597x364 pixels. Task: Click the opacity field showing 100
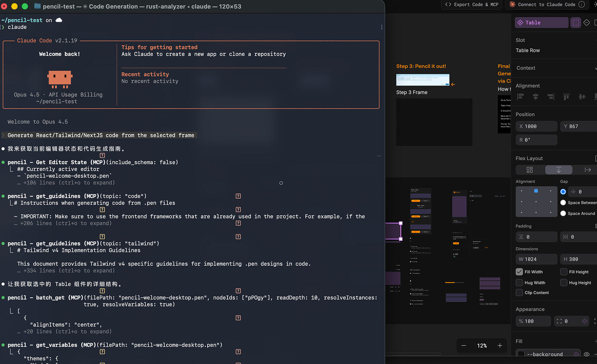click(533, 321)
